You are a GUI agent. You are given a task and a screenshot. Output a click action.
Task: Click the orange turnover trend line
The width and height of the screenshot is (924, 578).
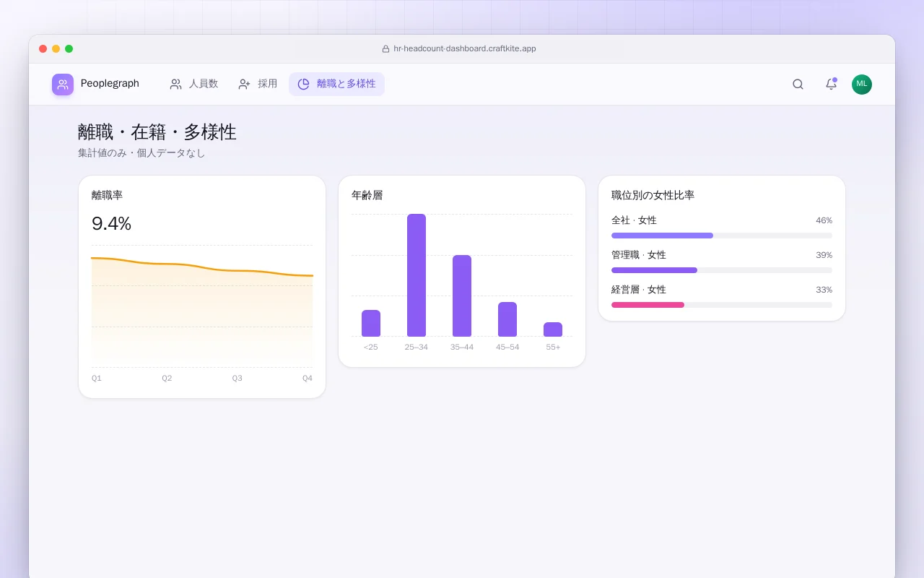pyautogui.click(x=202, y=267)
